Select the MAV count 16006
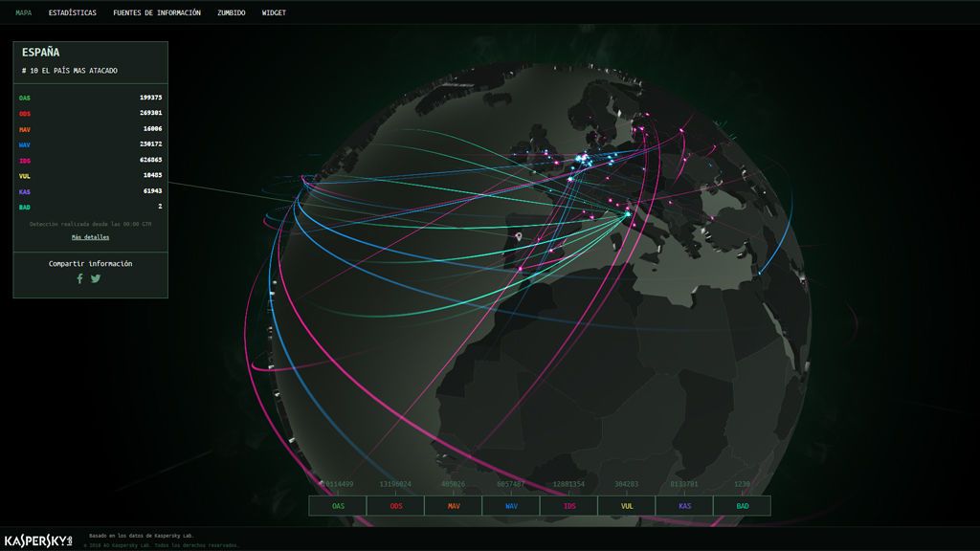 (152, 129)
